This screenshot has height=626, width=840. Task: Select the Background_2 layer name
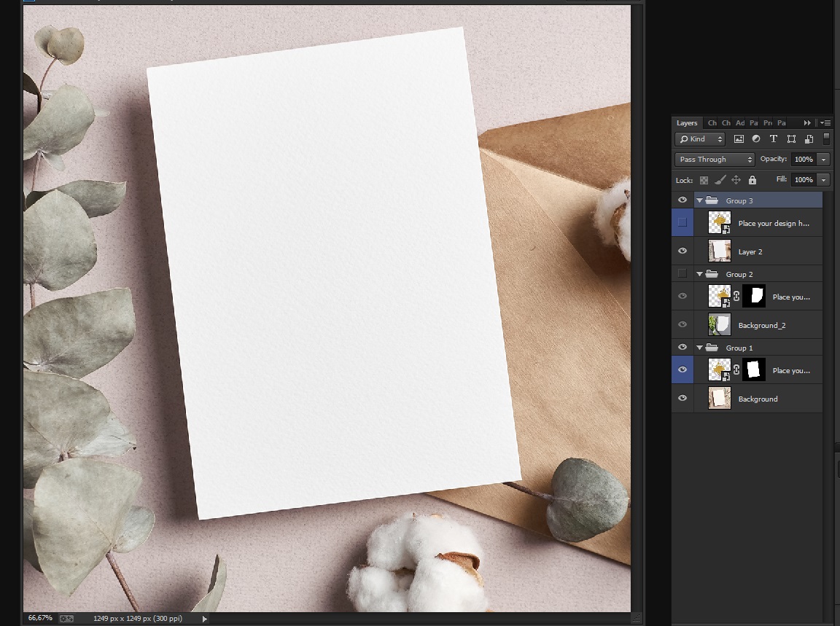[x=762, y=326]
